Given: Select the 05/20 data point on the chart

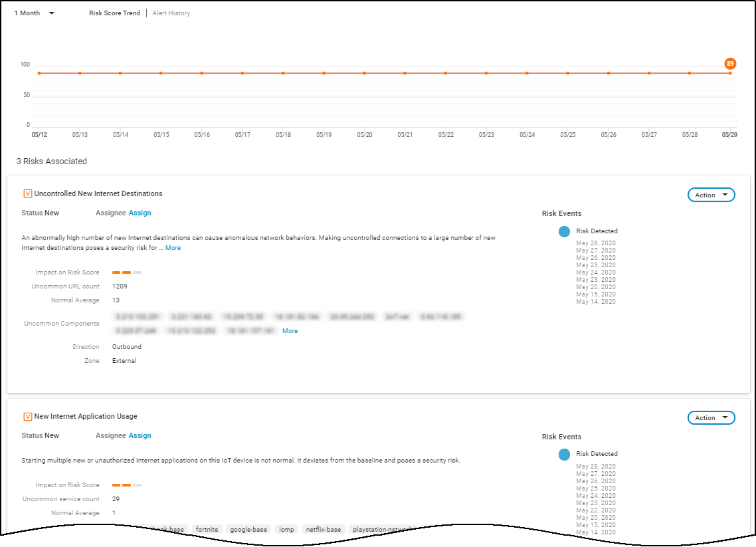Looking at the screenshot, I should point(365,73).
